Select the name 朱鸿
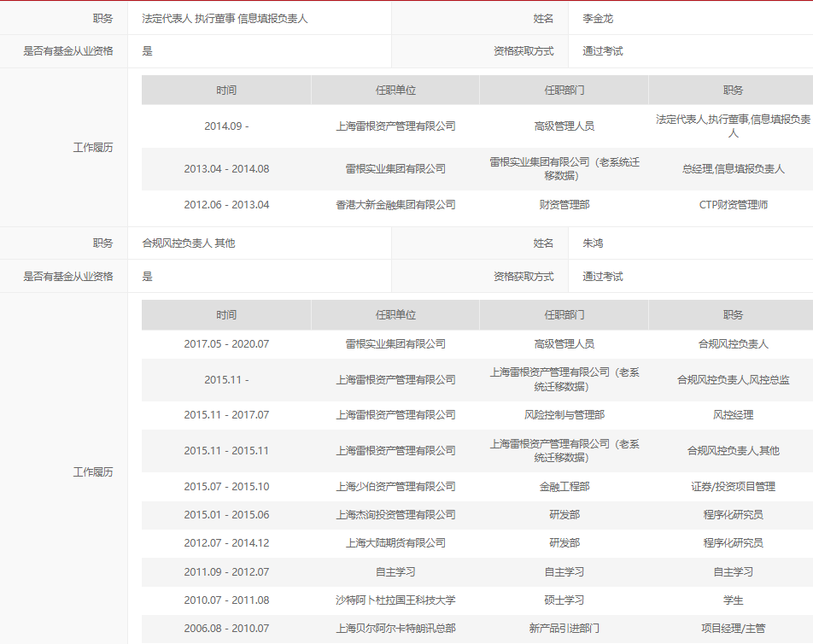The image size is (813, 644). coord(593,243)
